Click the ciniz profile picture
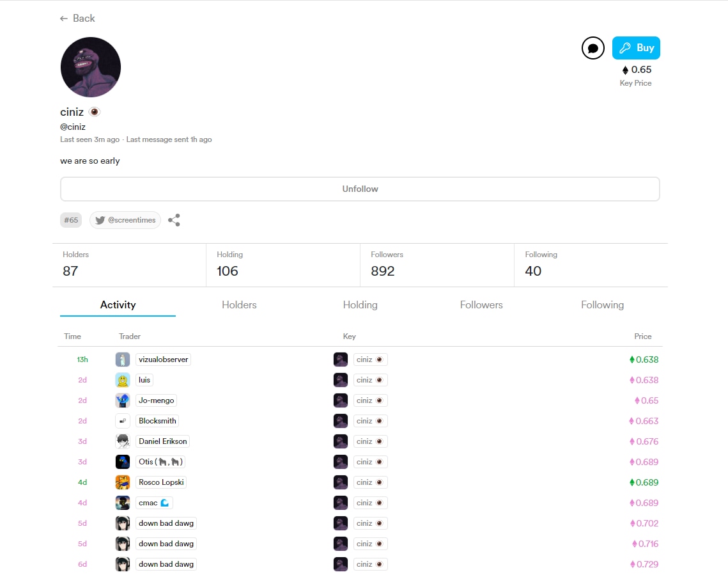This screenshot has height=577, width=728. coord(91,67)
